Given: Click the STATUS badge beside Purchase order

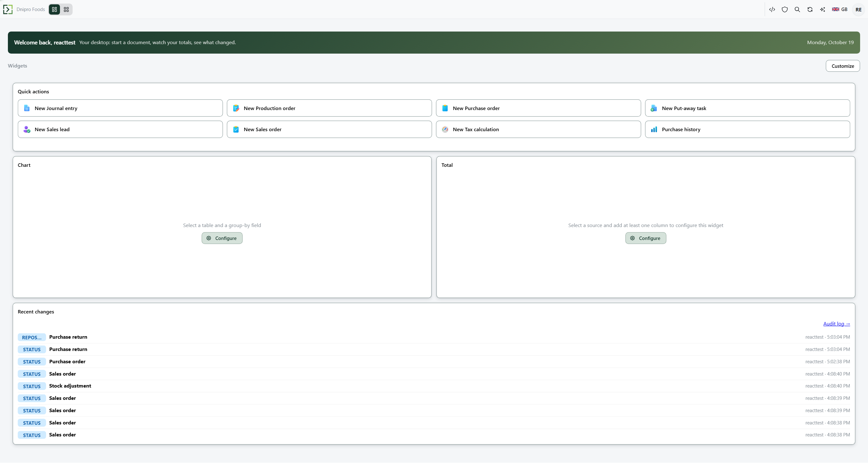Looking at the screenshot, I should pos(32,362).
